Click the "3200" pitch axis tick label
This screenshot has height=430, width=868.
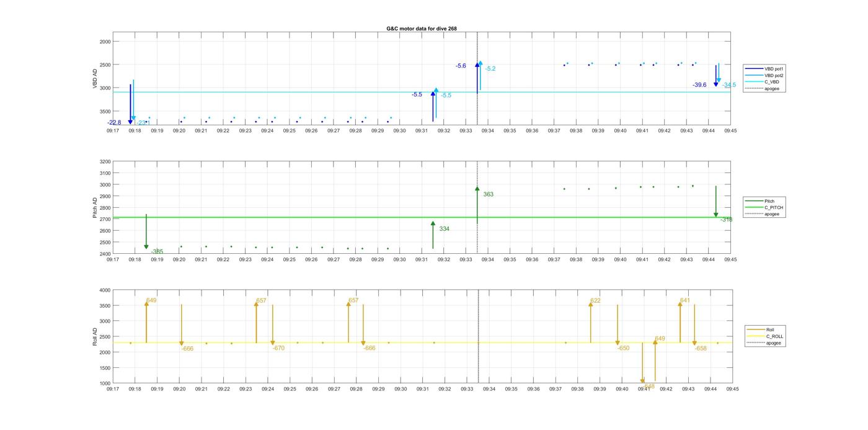pos(105,161)
